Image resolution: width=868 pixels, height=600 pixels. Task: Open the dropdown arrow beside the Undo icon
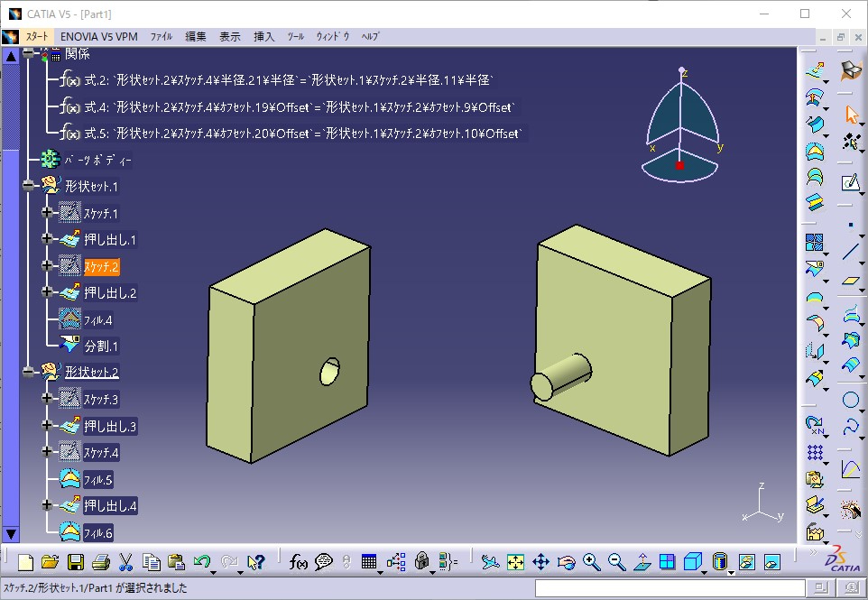pos(214,570)
